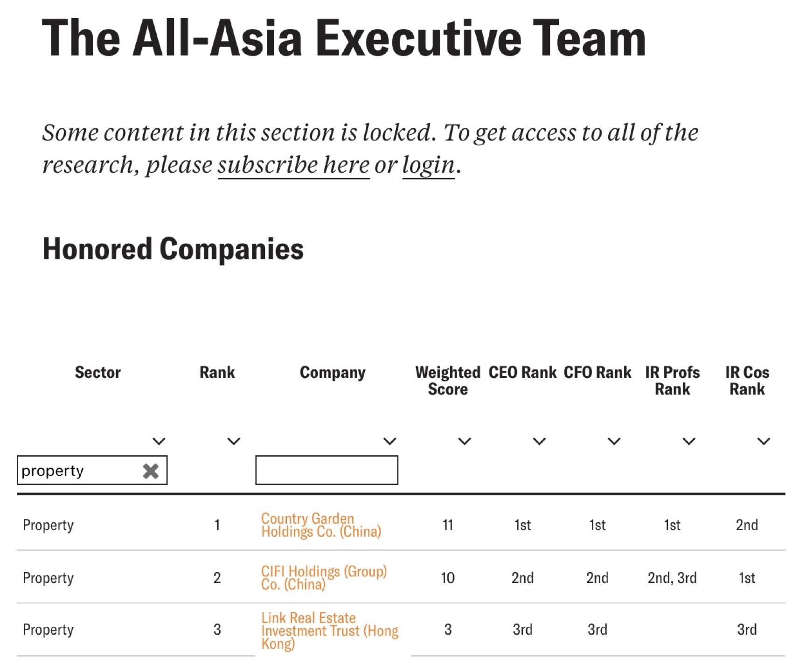Open CEO Rank column sort chevron
Viewport: 806px width, 672px height.
(x=540, y=441)
